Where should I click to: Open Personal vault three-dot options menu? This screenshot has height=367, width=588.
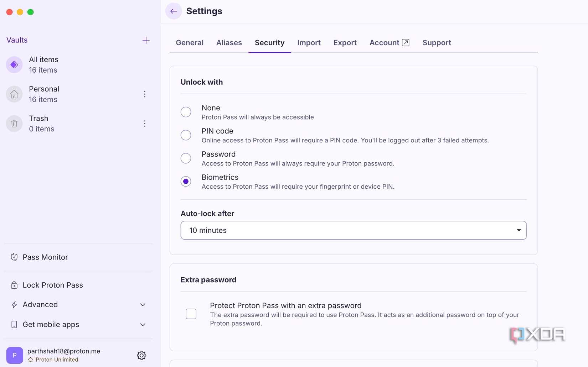pyautogui.click(x=145, y=94)
